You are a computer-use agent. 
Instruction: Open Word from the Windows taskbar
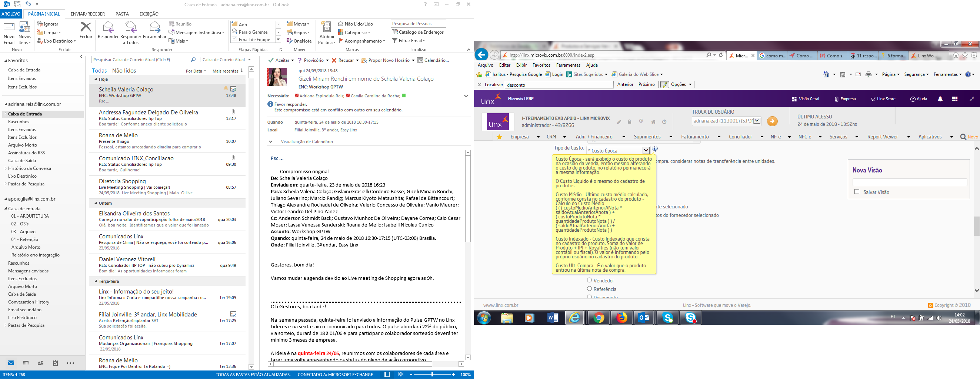click(552, 318)
